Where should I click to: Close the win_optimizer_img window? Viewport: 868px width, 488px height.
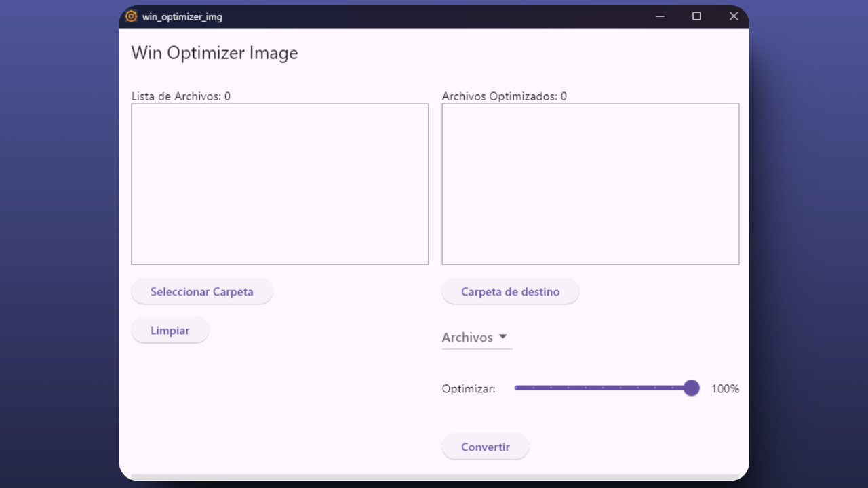point(733,16)
